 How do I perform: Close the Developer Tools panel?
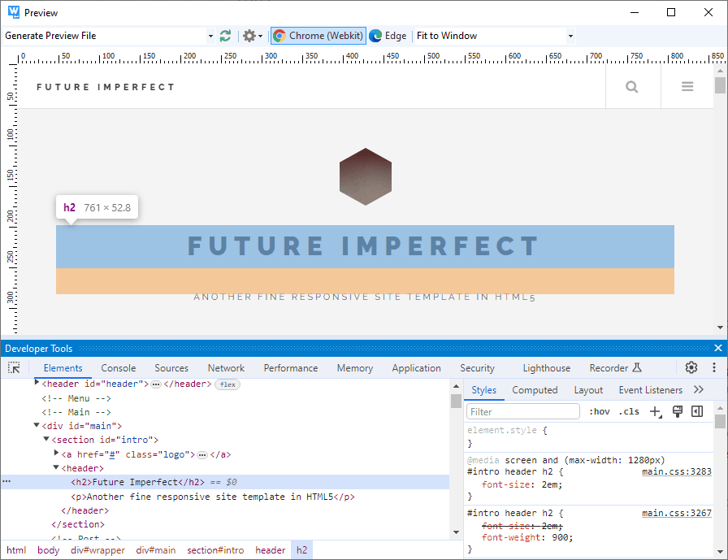[x=718, y=348]
